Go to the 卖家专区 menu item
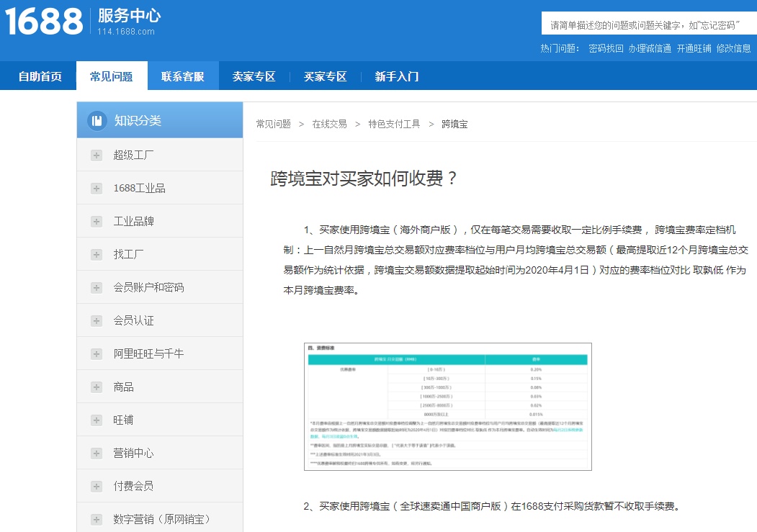 (254, 76)
